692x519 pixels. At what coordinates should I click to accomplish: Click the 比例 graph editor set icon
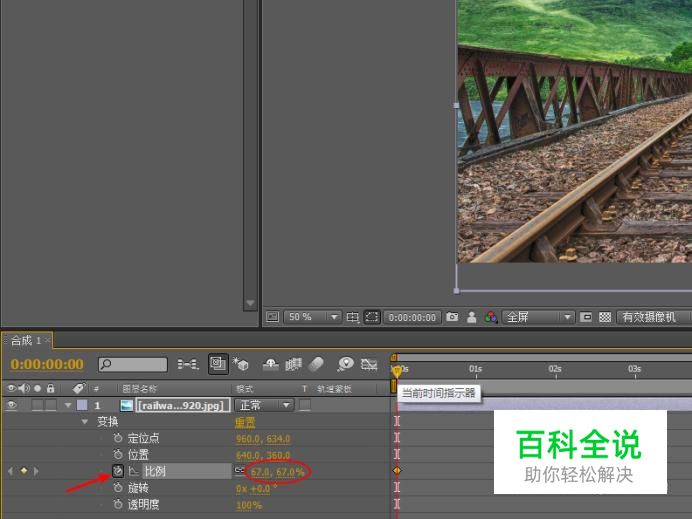coord(133,471)
